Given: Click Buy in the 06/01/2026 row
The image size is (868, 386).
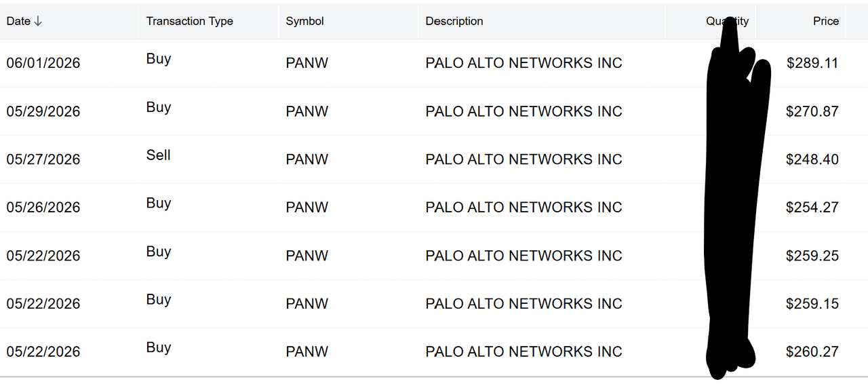Looking at the screenshot, I should (x=159, y=59).
